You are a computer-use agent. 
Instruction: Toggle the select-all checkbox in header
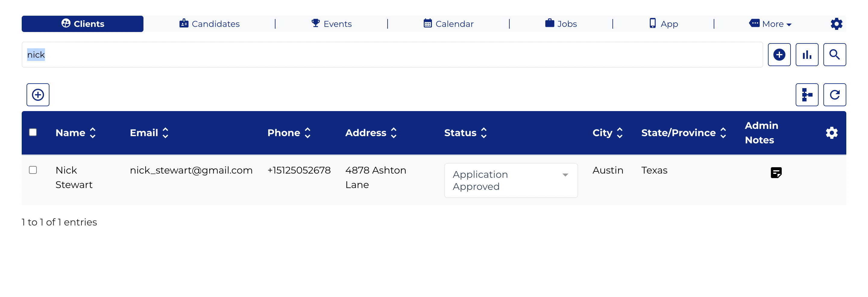(33, 132)
